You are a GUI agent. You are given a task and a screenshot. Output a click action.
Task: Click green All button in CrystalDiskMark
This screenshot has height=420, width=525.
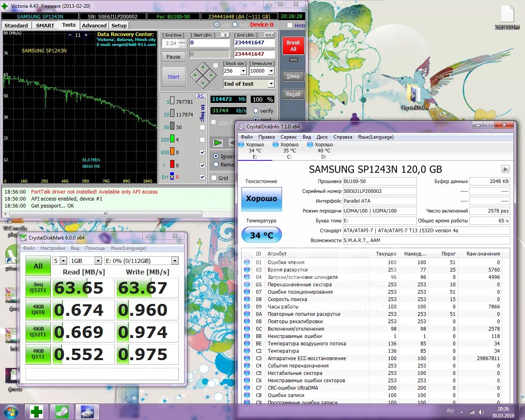pyautogui.click(x=38, y=266)
